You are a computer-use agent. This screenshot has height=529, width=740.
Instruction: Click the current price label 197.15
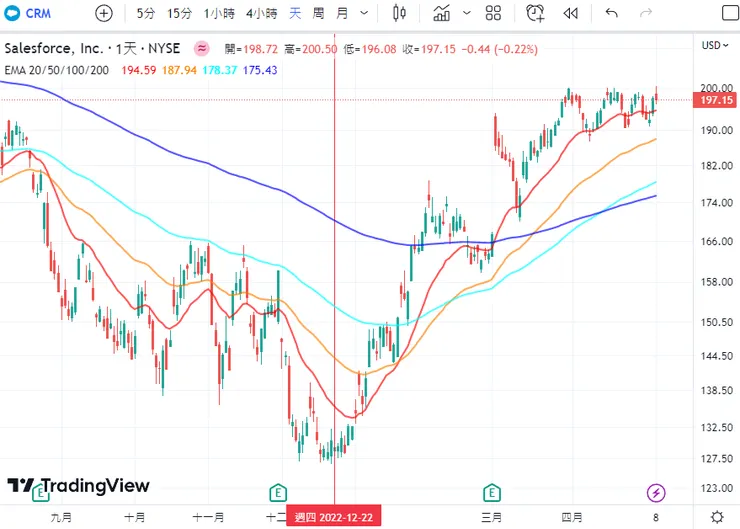[715, 100]
